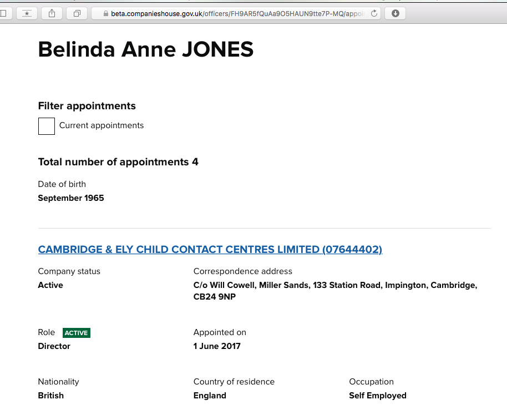Click the green ACTIVE role badge
507x420 pixels.
pos(76,333)
